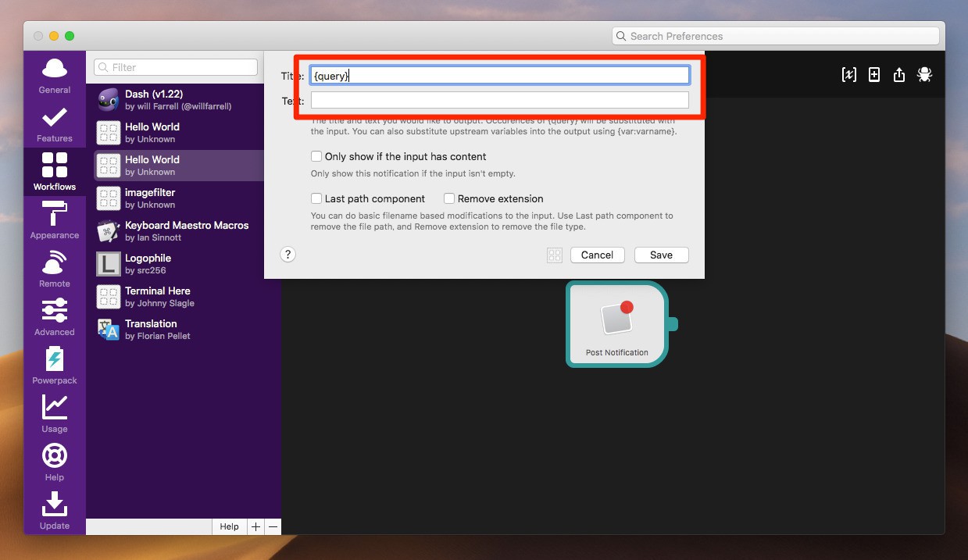Click the export workflow share icon
This screenshot has width=968, height=560.
[x=899, y=74]
